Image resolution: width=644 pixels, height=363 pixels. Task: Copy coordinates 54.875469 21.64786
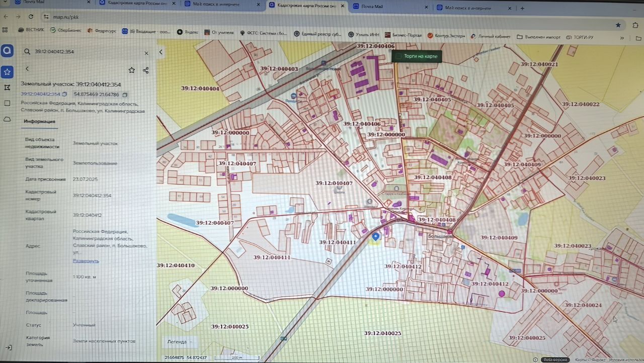click(x=125, y=94)
